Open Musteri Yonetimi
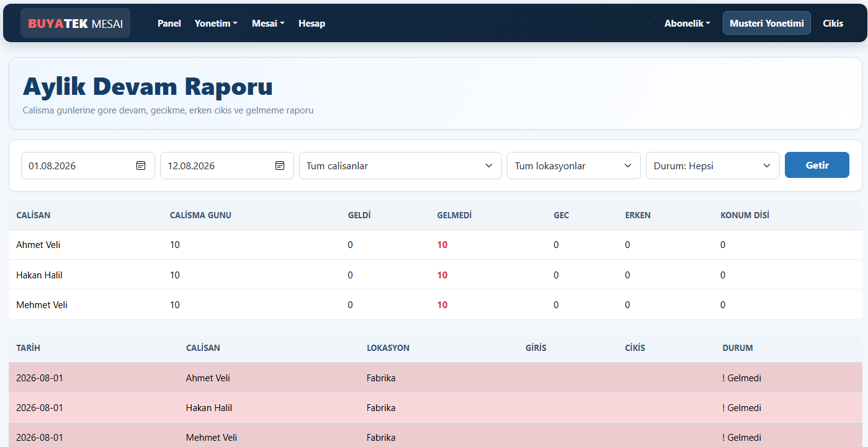This screenshot has width=868, height=447. click(767, 23)
